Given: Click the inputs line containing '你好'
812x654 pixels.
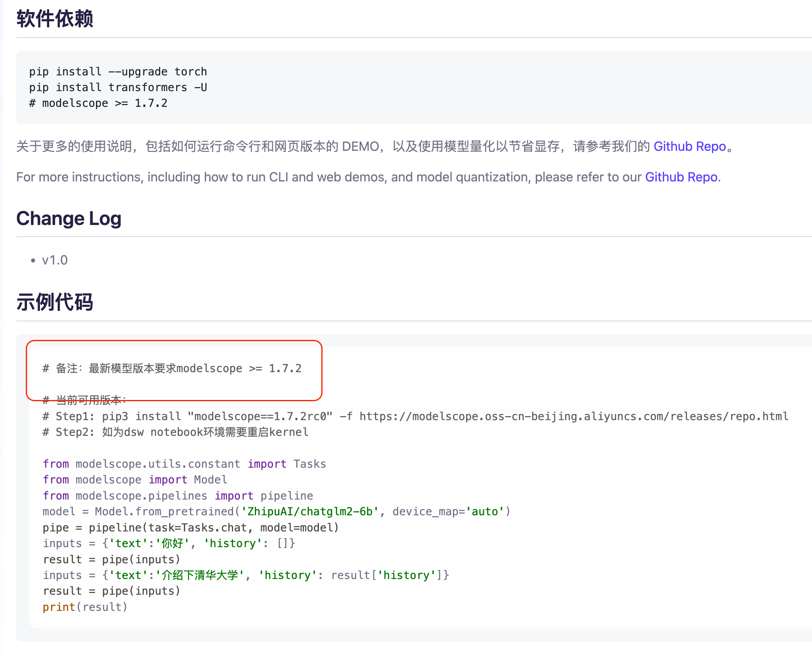Looking at the screenshot, I should click(169, 544).
